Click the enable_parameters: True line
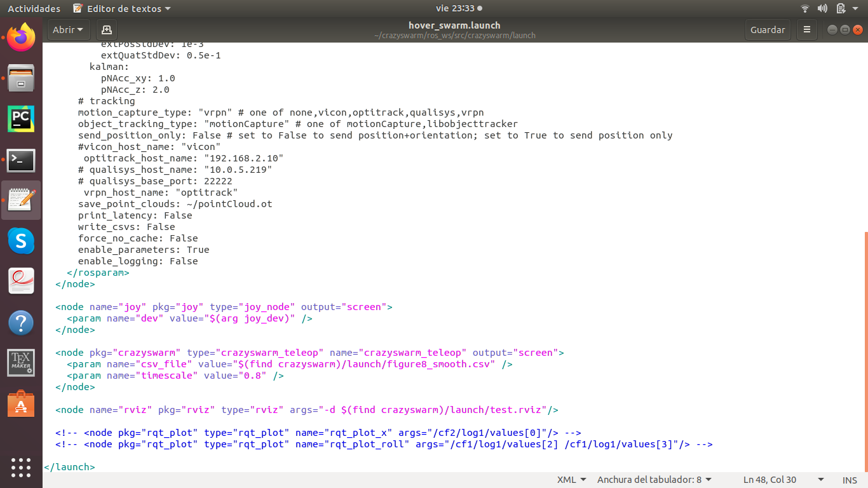Screen dimensions: 868x488 pos(144,250)
